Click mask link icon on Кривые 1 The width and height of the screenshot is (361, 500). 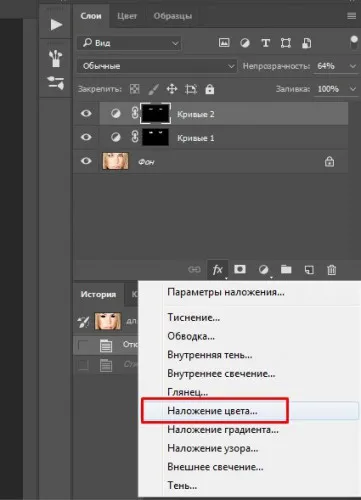pyautogui.click(x=135, y=137)
